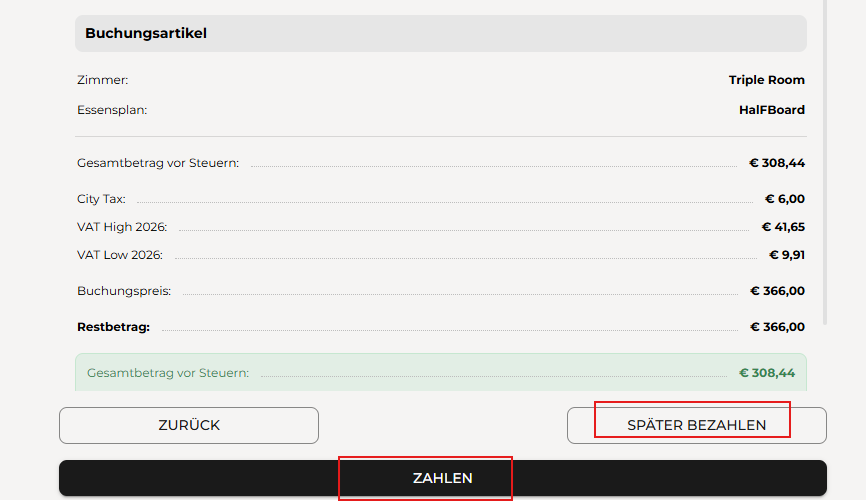Click the ZAHLEN pay button
The height and width of the screenshot is (502, 866).
coord(443,478)
